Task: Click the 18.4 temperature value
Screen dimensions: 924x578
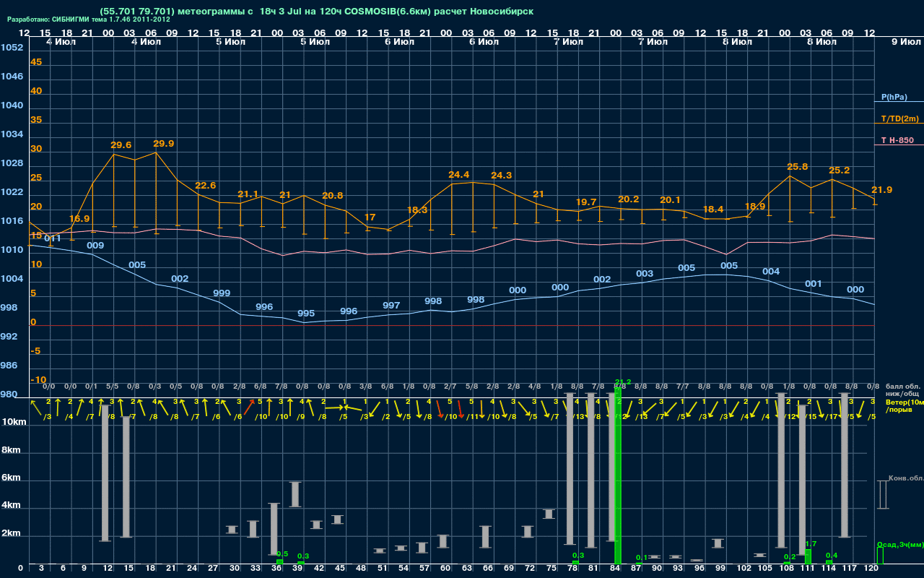Action: (713, 210)
